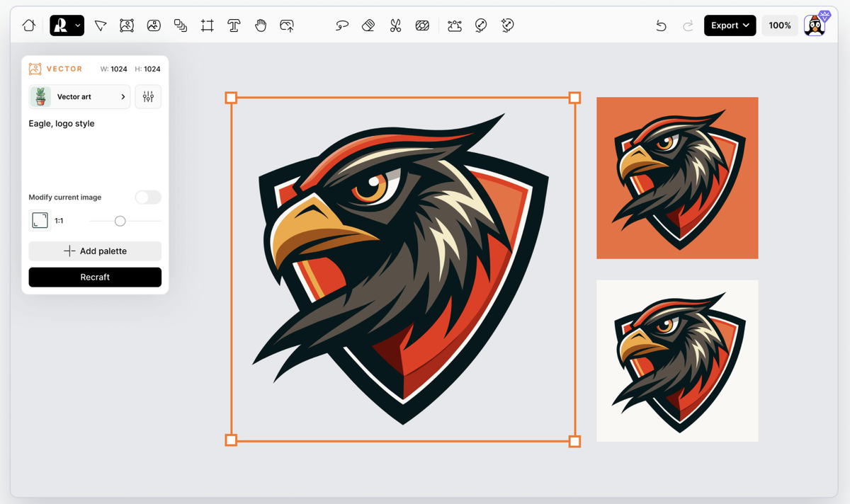Click the sparkle enhance tool icon
The width and height of the screenshot is (850, 504).
click(x=507, y=25)
